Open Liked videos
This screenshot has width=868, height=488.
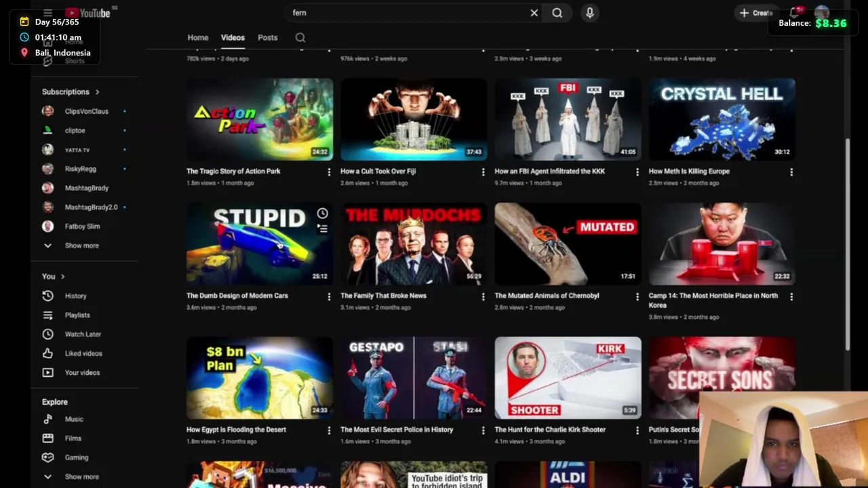coord(84,353)
